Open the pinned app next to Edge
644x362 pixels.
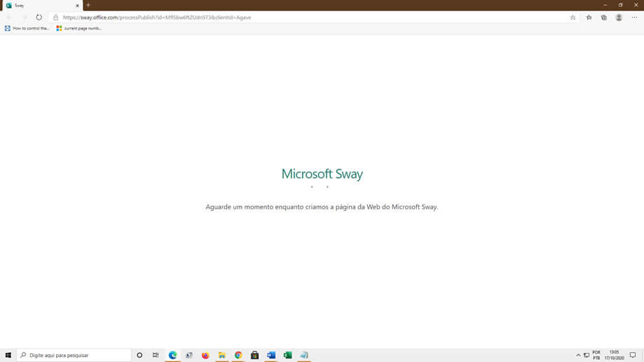(x=189, y=355)
